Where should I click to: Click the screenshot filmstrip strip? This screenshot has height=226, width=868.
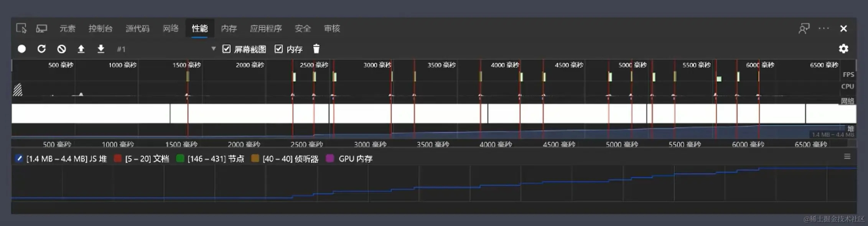pos(433,114)
